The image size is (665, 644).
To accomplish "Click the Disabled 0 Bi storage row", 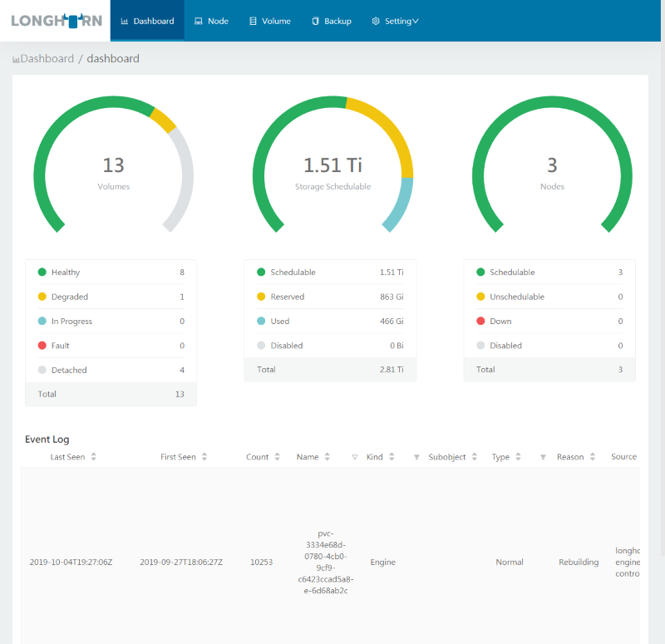I will click(x=330, y=346).
